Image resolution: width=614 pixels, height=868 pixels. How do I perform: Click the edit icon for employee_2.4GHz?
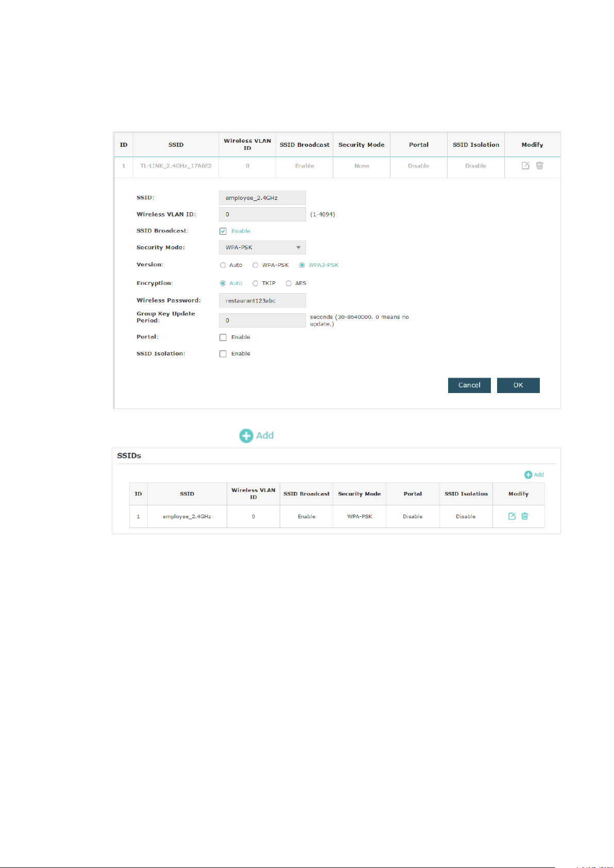pos(512,516)
